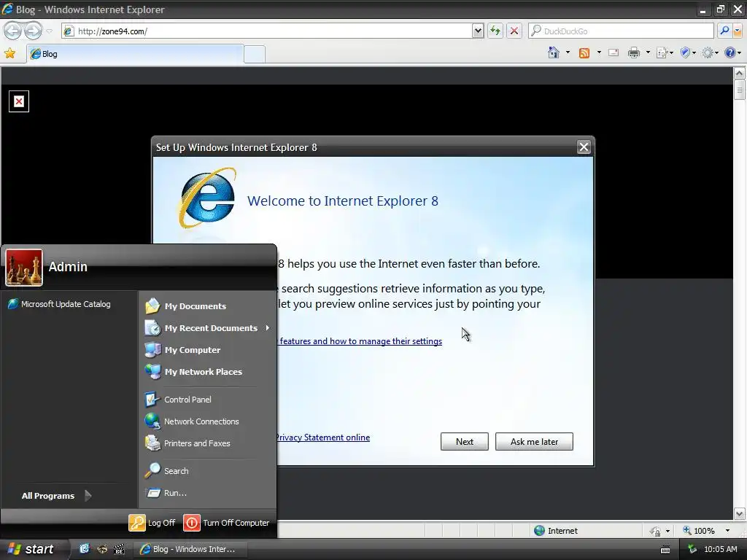Screen dimensions: 747x560
Task: Expand the zoom level dropdown arrow
Action: pyautogui.click(x=727, y=531)
